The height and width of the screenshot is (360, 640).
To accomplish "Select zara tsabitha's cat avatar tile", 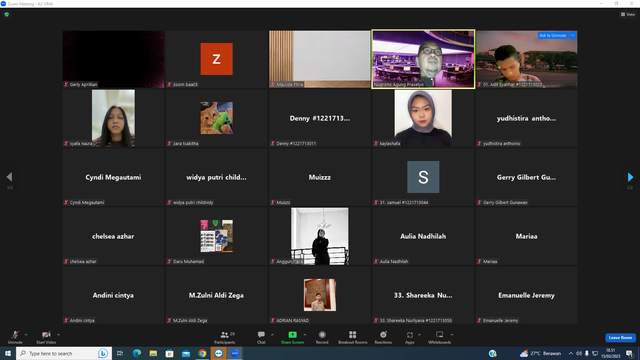I will pyautogui.click(x=217, y=118).
